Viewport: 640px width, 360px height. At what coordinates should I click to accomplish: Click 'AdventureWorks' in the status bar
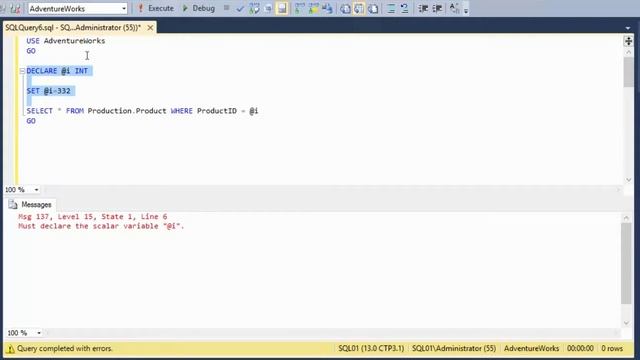[531, 349]
